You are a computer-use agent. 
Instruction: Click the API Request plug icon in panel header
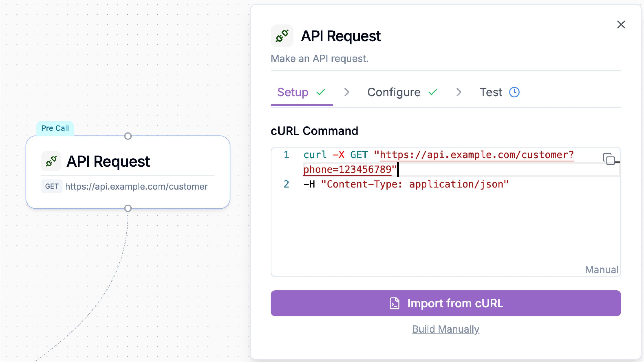pyautogui.click(x=282, y=36)
